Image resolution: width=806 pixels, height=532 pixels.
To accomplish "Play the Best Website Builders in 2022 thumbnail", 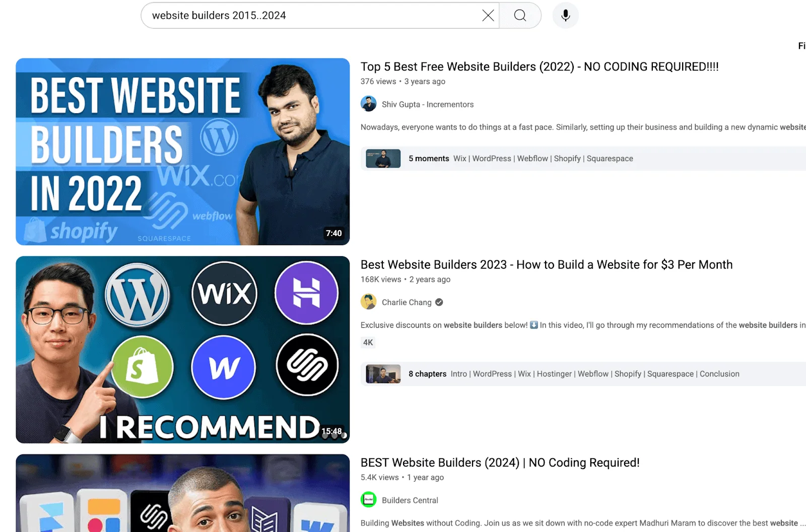I will click(x=182, y=151).
